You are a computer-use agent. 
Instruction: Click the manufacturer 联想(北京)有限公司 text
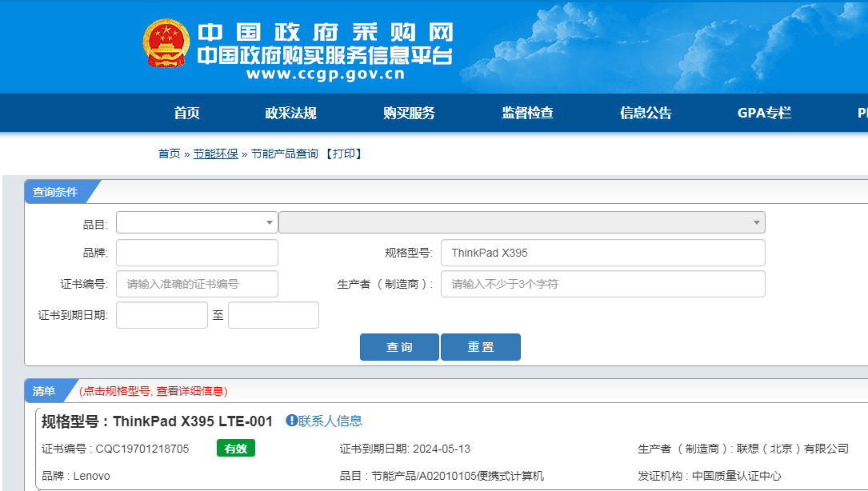pyautogui.click(x=793, y=449)
